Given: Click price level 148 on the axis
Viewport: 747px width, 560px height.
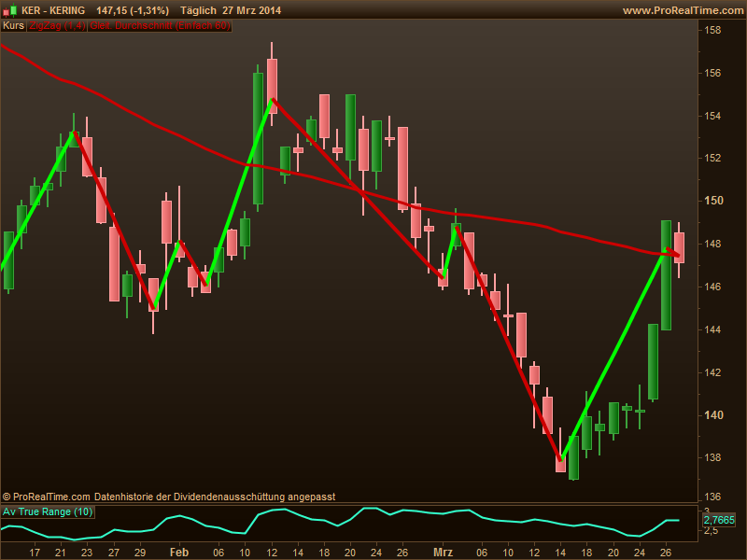Looking at the screenshot, I should point(712,244).
